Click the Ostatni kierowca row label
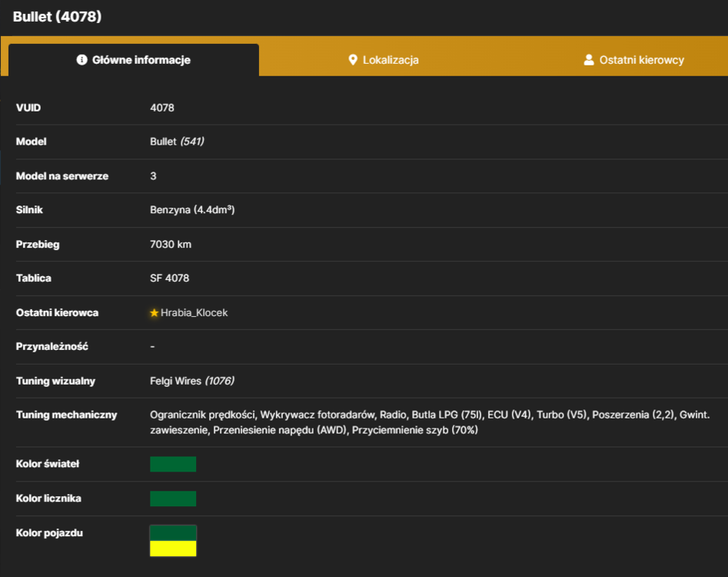The image size is (728, 577). 57,313
